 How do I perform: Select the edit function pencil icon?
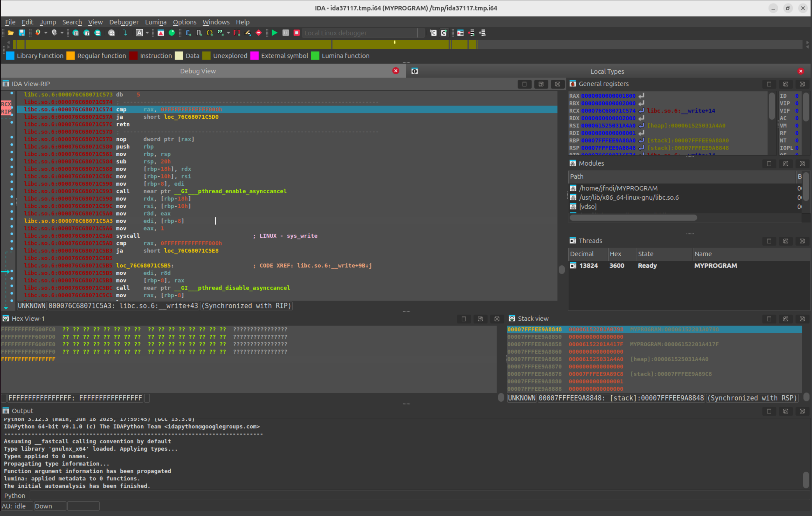pos(248,33)
